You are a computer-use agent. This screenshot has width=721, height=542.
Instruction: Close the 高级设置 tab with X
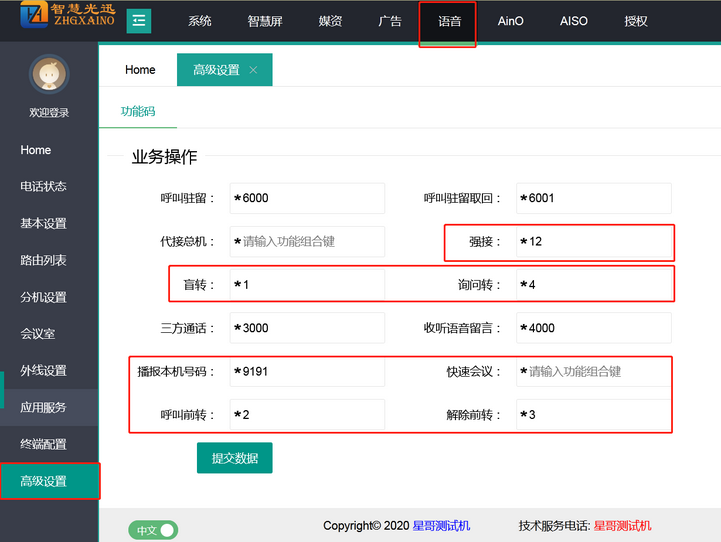[x=253, y=70]
